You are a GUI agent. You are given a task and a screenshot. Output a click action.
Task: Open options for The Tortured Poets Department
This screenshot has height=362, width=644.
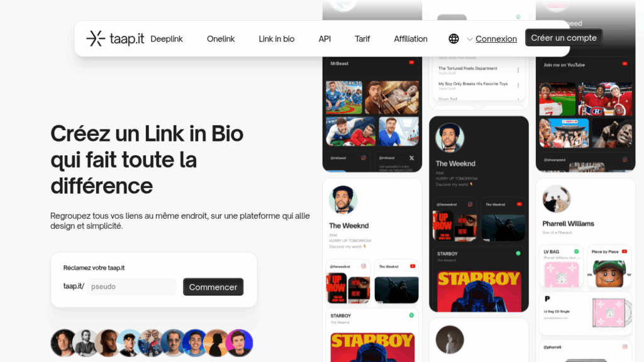518,70
